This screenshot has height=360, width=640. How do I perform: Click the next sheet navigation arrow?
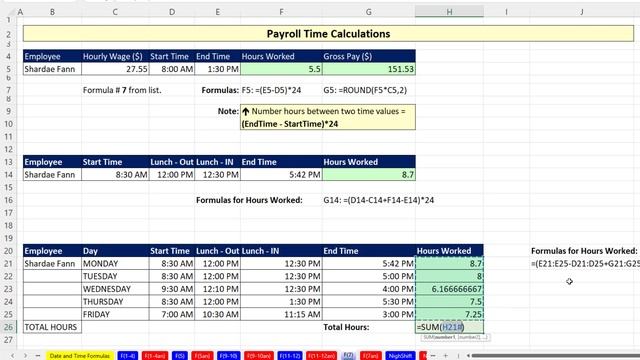(x=25, y=356)
